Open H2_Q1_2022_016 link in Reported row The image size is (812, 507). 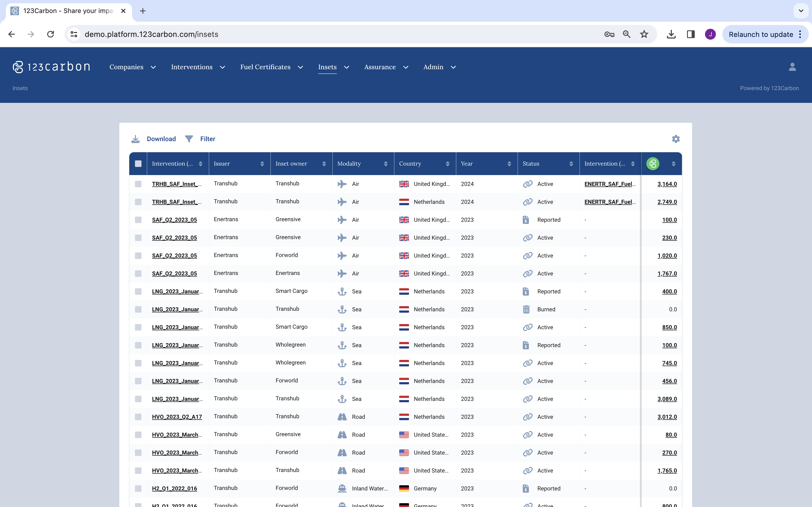tap(174, 489)
